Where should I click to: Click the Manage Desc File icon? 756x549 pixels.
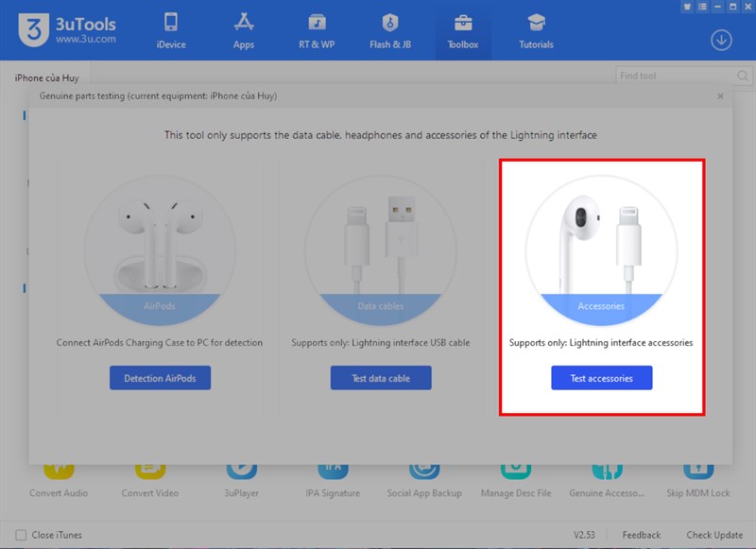click(x=515, y=477)
